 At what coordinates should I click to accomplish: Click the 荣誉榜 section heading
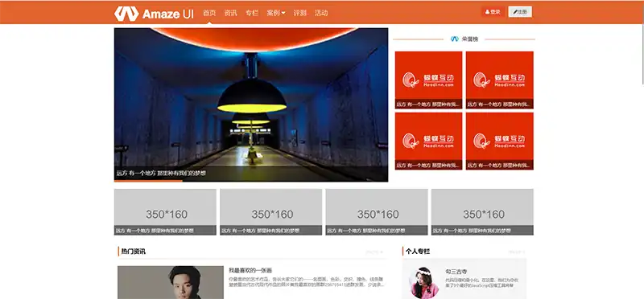click(x=470, y=39)
